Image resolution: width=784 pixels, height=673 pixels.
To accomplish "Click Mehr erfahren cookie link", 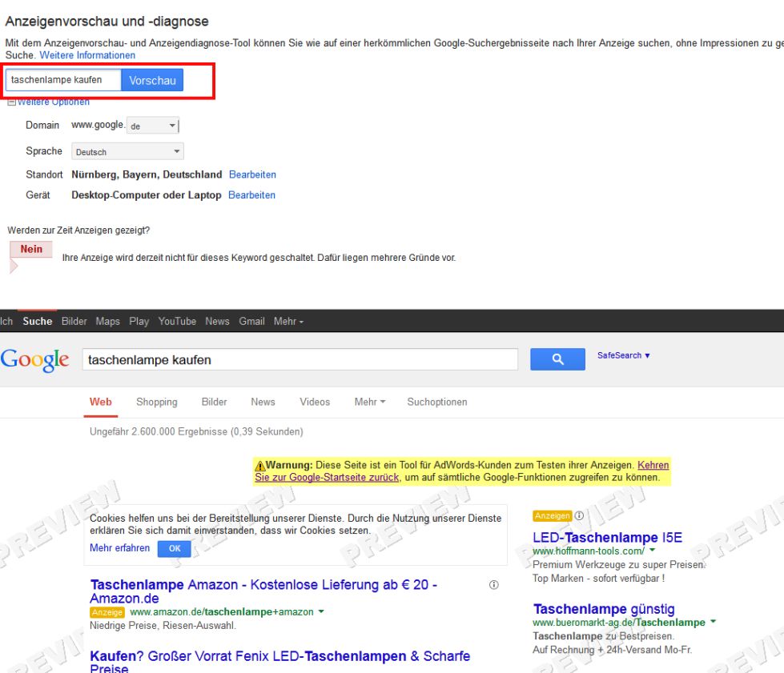I will (x=119, y=547).
